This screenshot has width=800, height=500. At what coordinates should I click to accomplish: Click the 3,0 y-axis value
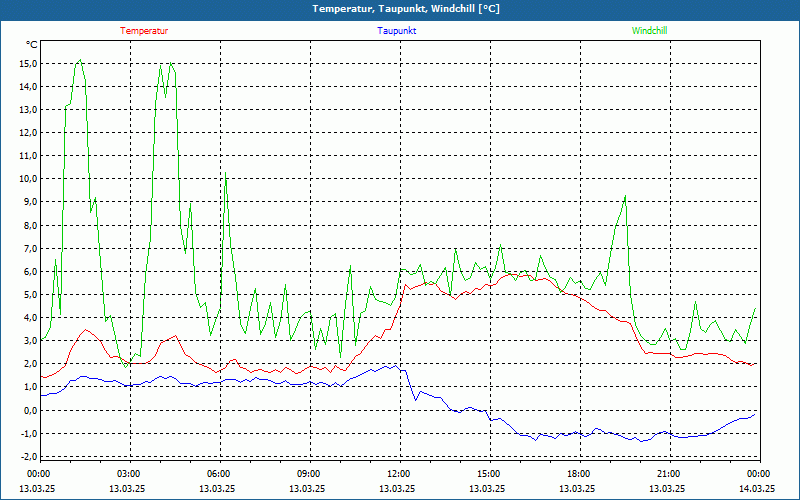(30, 340)
